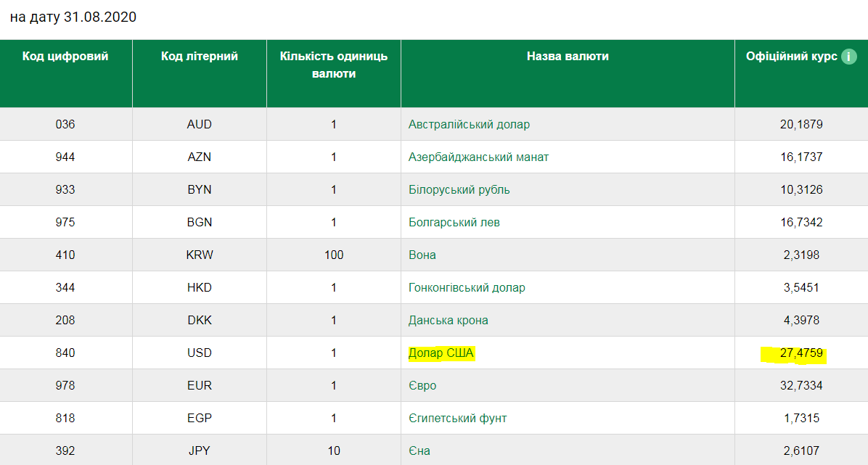The image size is (868, 465).
Task: Click the Код цифровий column header
Action: coord(65,57)
